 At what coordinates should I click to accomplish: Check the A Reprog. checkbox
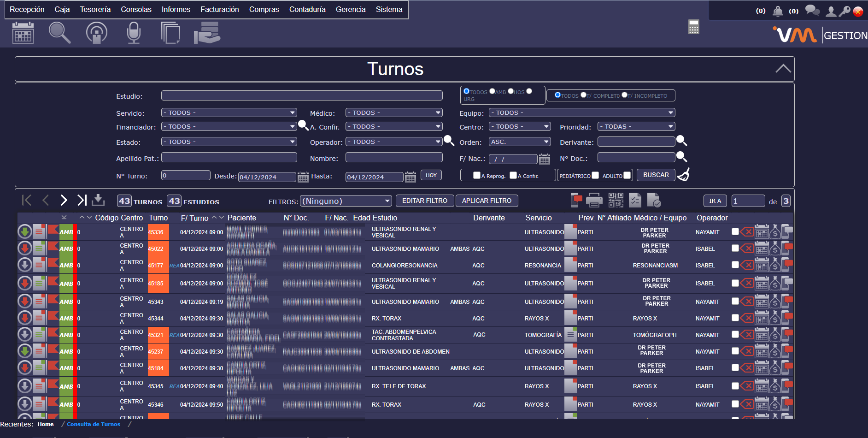(477, 175)
